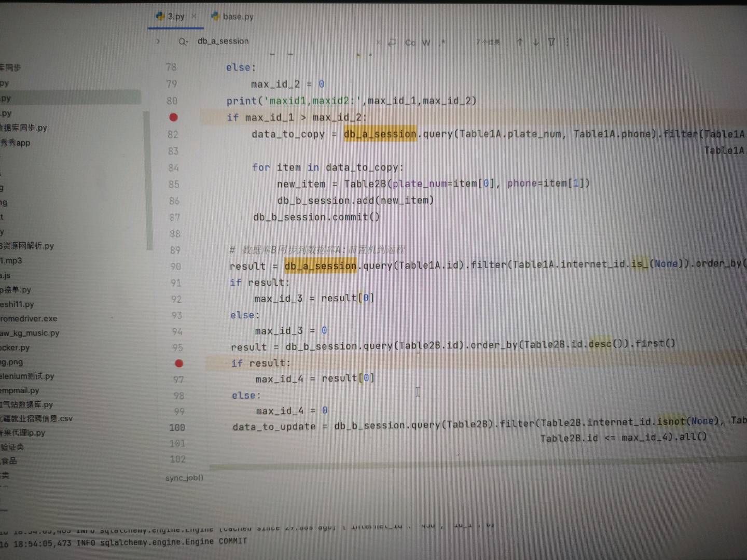Jump to previous search occurrence arrow
The height and width of the screenshot is (560, 747).
pos(519,42)
